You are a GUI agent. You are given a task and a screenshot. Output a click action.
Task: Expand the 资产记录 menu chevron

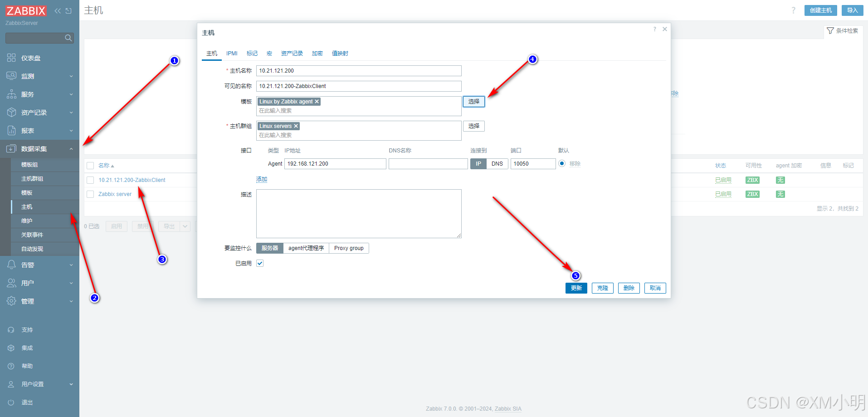click(x=71, y=113)
